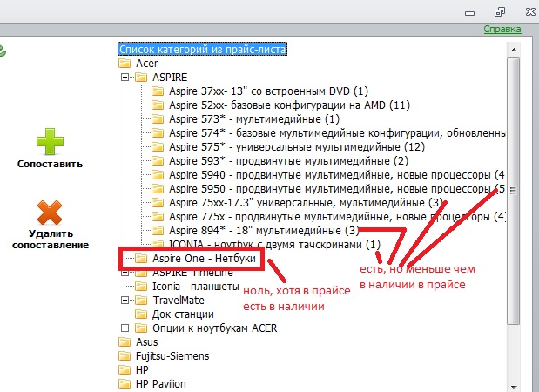Click folder icon of TravelMate
This screenshot has width=539, height=392.
(141, 301)
